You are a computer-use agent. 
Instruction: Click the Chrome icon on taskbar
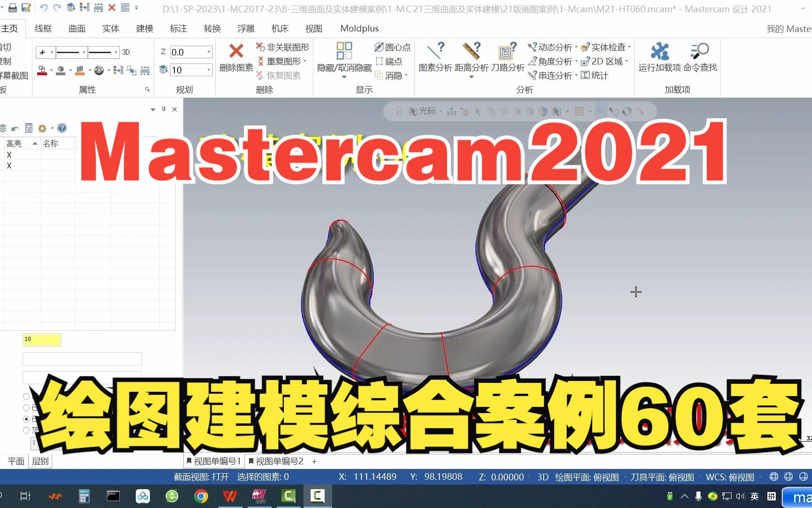pos(201,496)
